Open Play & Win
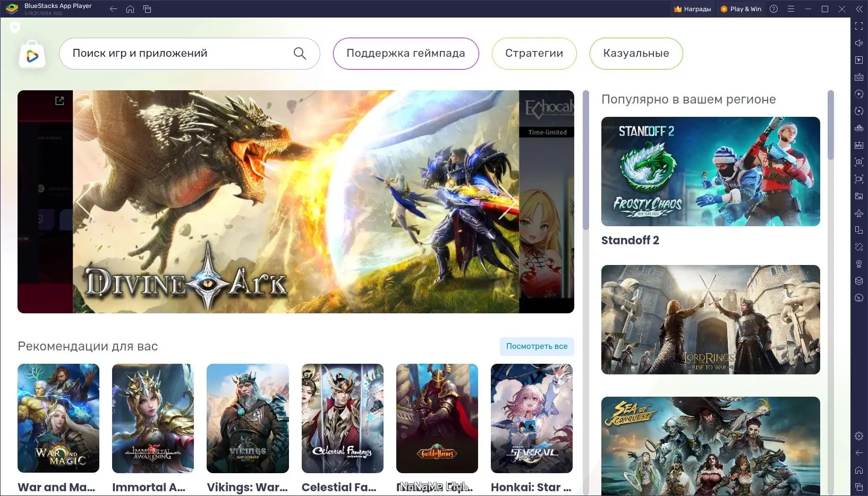 (741, 9)
